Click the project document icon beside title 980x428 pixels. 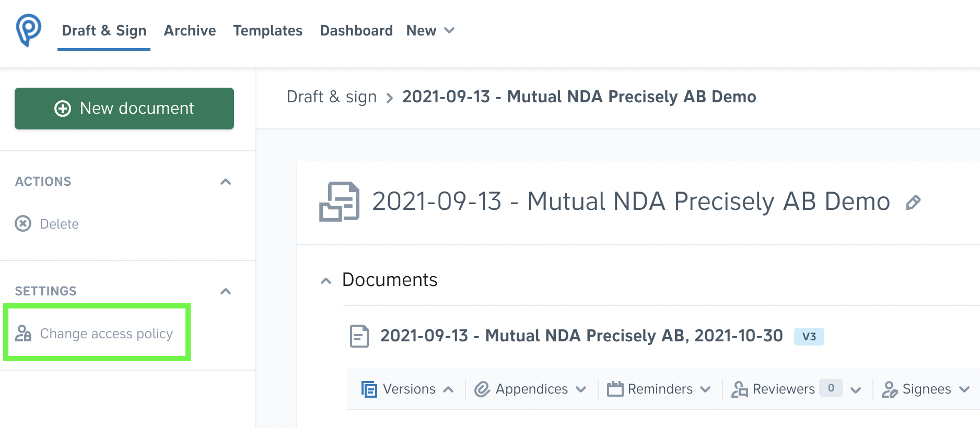coord(340,201)
